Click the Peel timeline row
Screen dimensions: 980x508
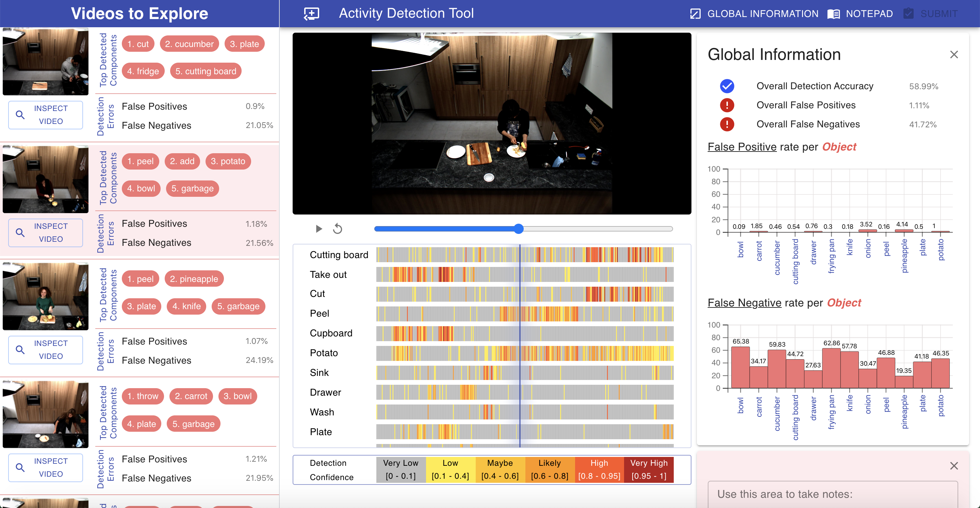click(525, 314)
